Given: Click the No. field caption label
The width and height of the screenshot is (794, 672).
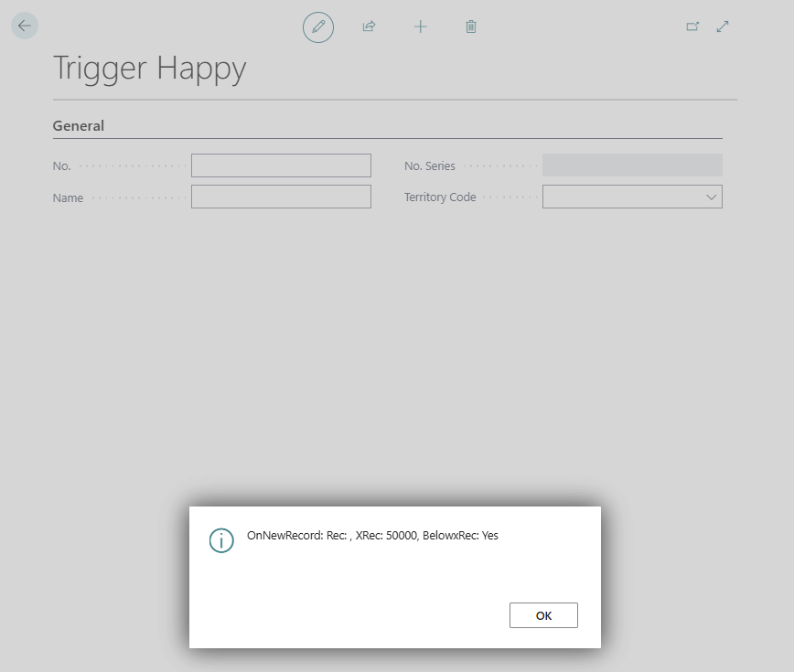Looking at the screenshot, I should pyautogui.click(x=61, y=165).
